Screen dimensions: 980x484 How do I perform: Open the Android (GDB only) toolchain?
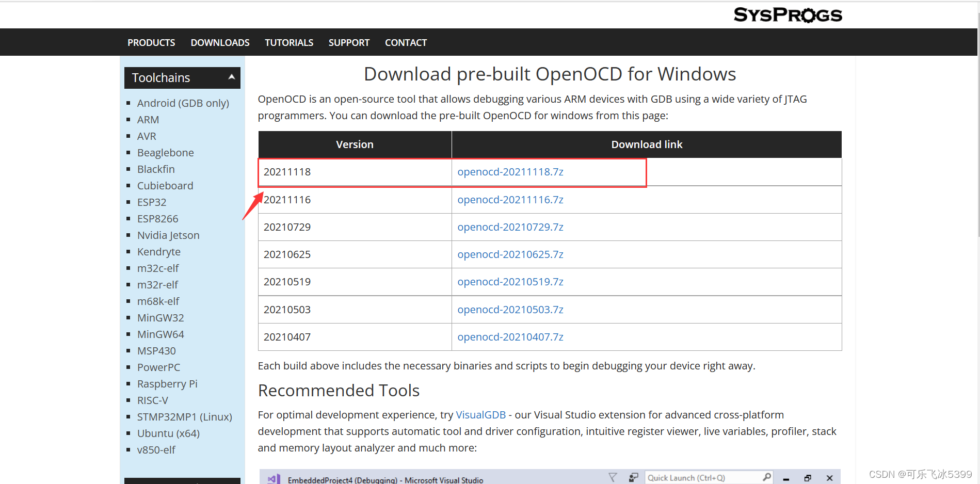click(x=183, y=103)
